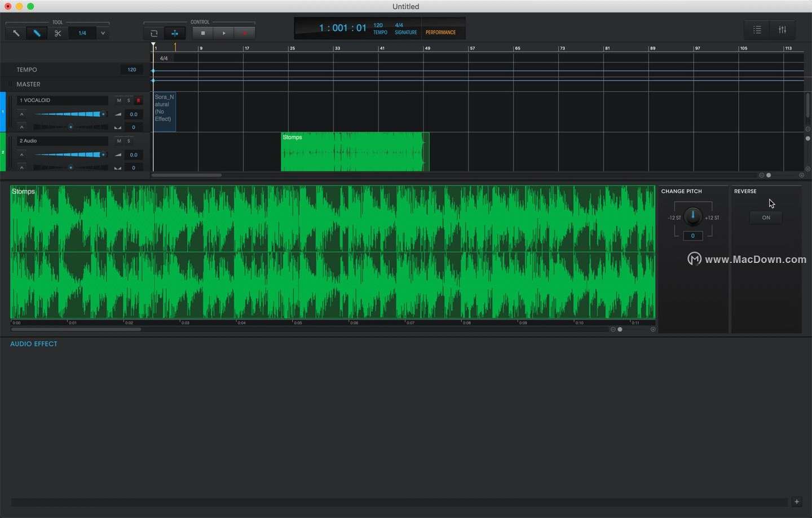The height and width of the screenshot is (518, 812).
Task: Click the tempo value 120 field
Action: coord(132,70)
